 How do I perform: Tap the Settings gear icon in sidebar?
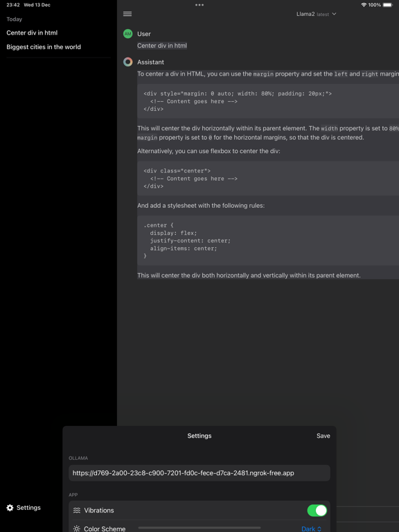[10, 508]
